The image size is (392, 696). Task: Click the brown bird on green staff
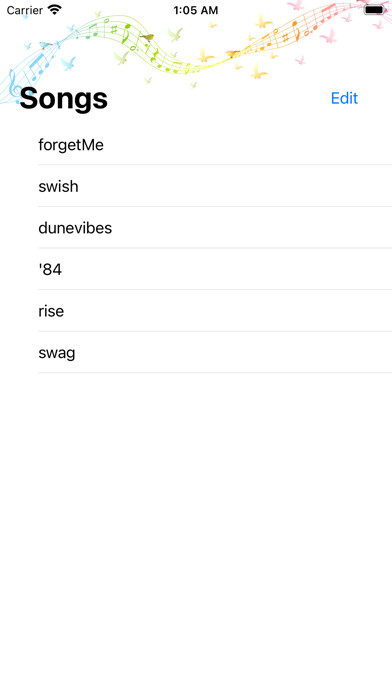click(x=147, y=37)
